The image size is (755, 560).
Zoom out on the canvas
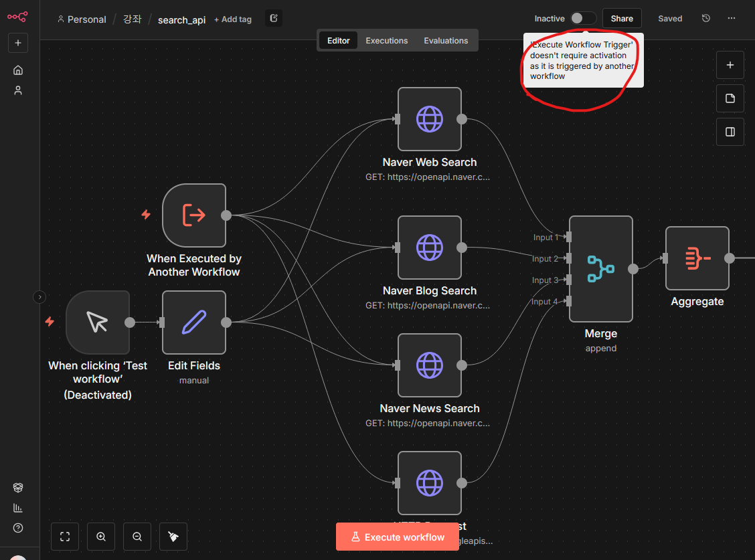(137, 537)
